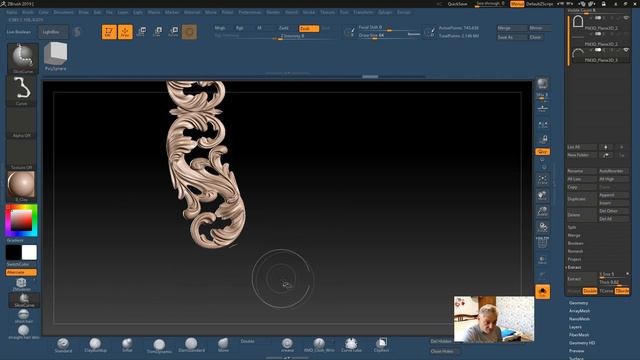Select the ClayBuildup brush

(x=96, y=345)
